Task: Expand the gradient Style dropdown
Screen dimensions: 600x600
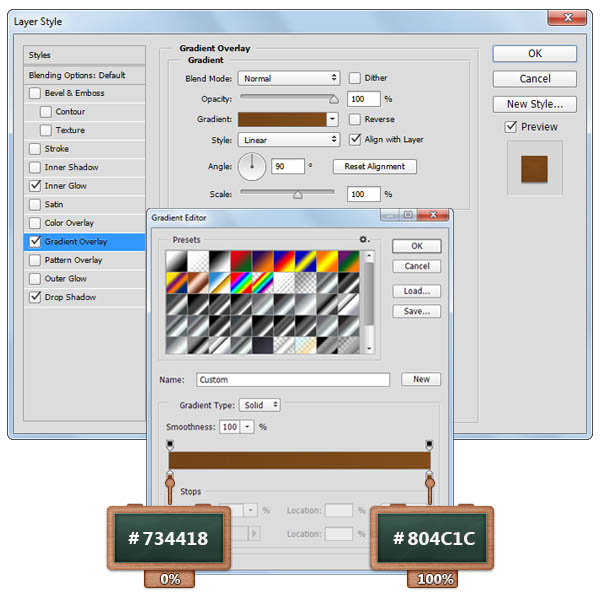Action: coord(290,140)
